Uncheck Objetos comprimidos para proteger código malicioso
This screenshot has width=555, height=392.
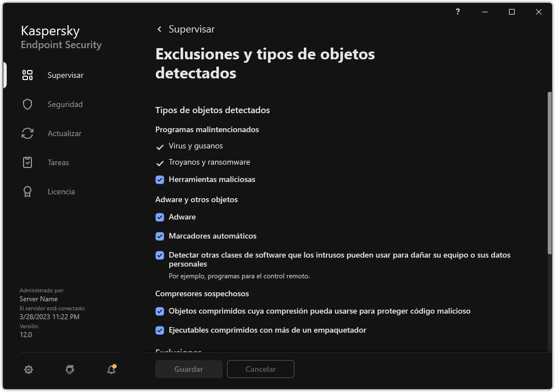[x=160, y=311]
